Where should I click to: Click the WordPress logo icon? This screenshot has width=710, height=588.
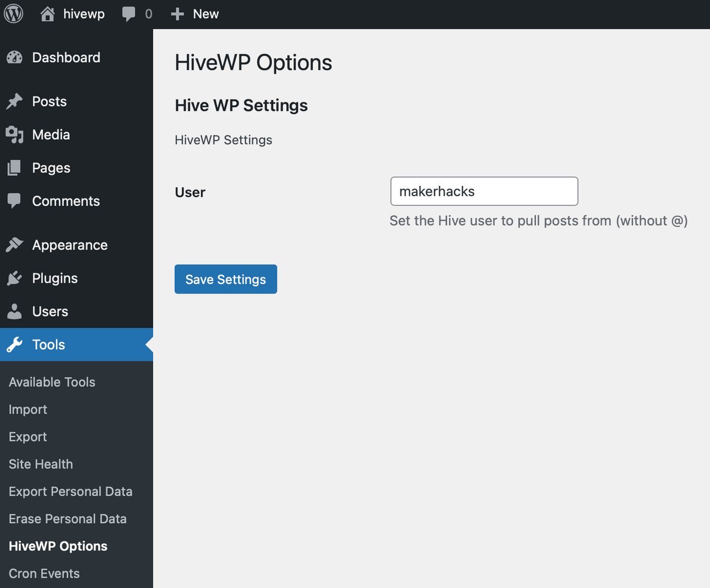[x=14, y=14]
